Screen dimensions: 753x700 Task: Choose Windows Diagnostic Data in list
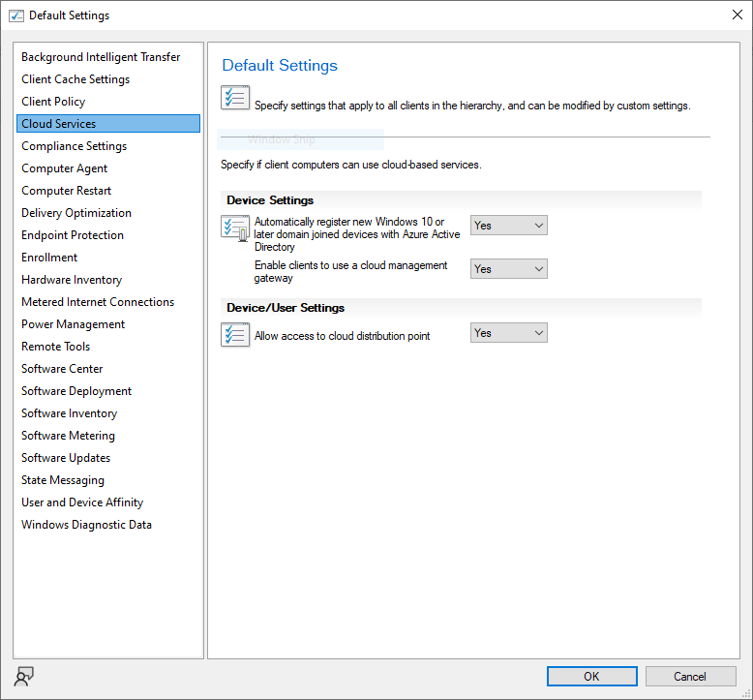[x=86, y=525]
